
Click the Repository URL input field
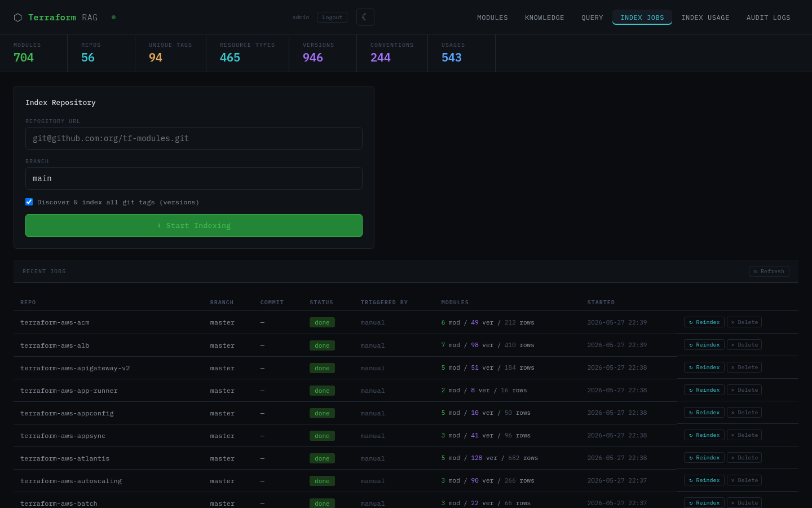pos(194,138)
